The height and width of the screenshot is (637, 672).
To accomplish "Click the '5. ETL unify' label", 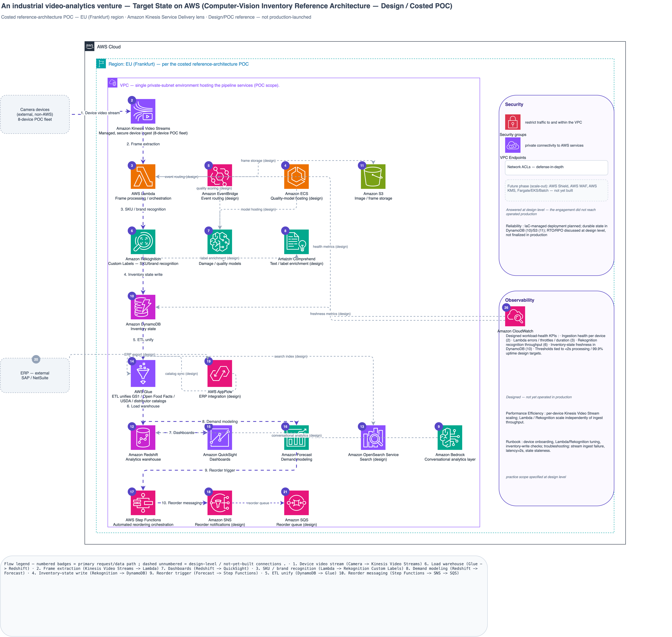I will [143, 340].
